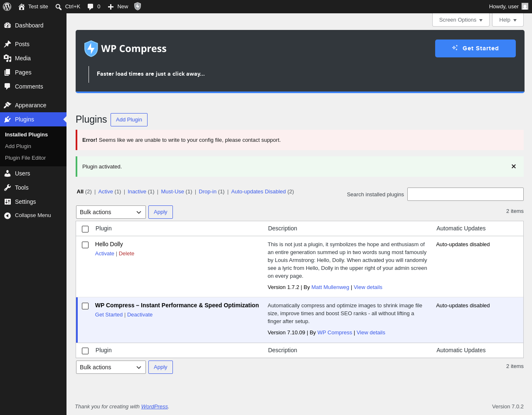Filter plugins by Drop-in
Screen dimensions: 532x415
click(207, 192)
